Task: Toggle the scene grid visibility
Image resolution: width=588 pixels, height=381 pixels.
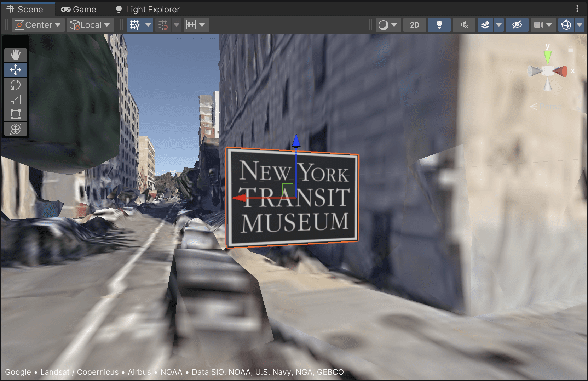Action: (x=135, y=25)
